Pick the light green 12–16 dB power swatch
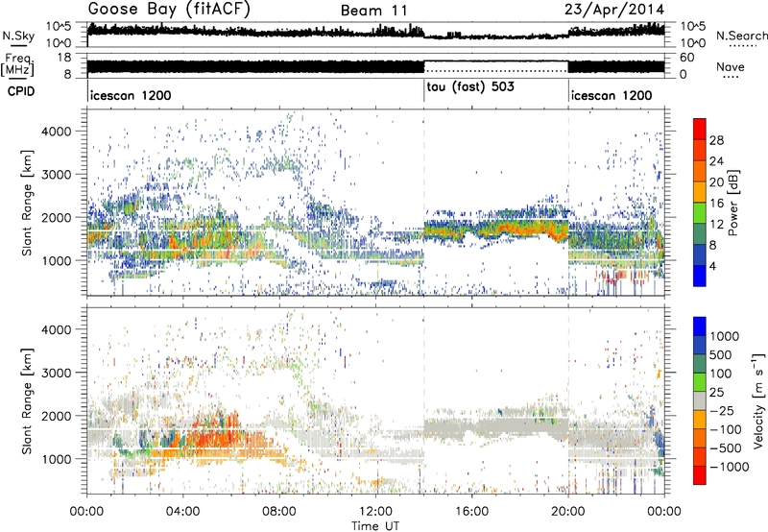The width and height of the screenshot is (768, 532). tap(700, 213)
